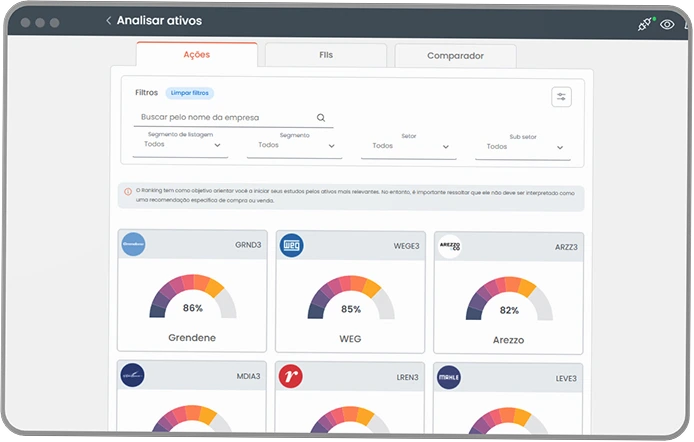Click the Filtros label
Image resolution: width=694 pixels, height=442 pixels.
(x=147, y=92)
